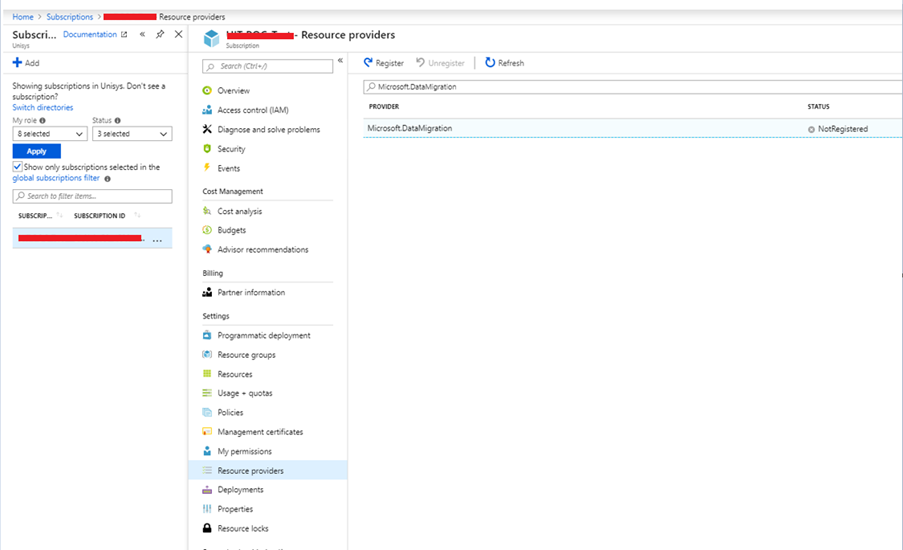Toggle Show only subscriptions selected checkbox

[x=17, y=166]
